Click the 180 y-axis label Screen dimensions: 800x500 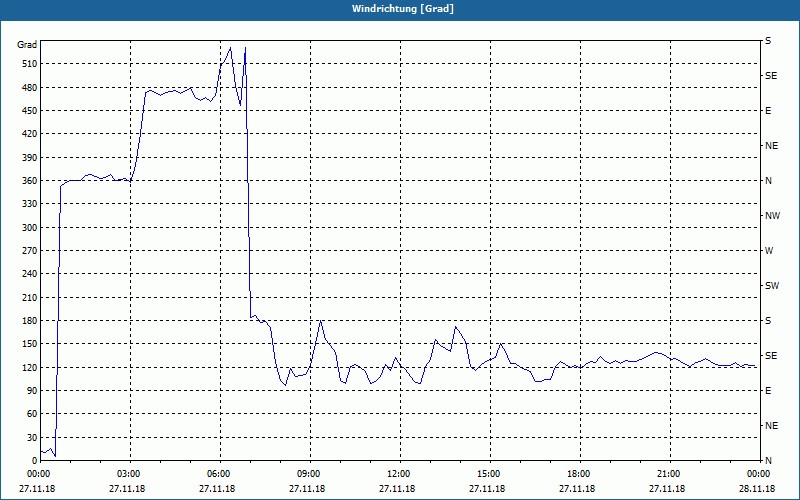[30, 321]
